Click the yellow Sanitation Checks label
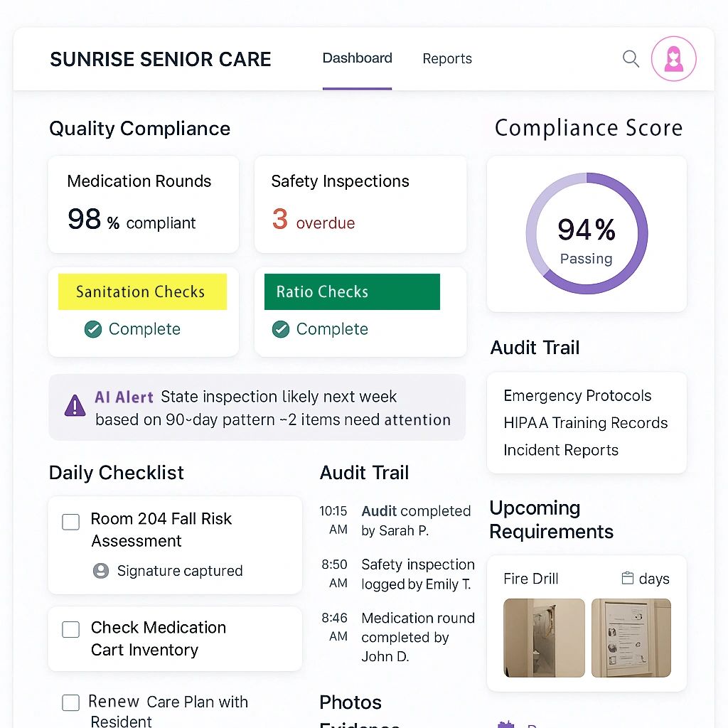 [142, 291]
